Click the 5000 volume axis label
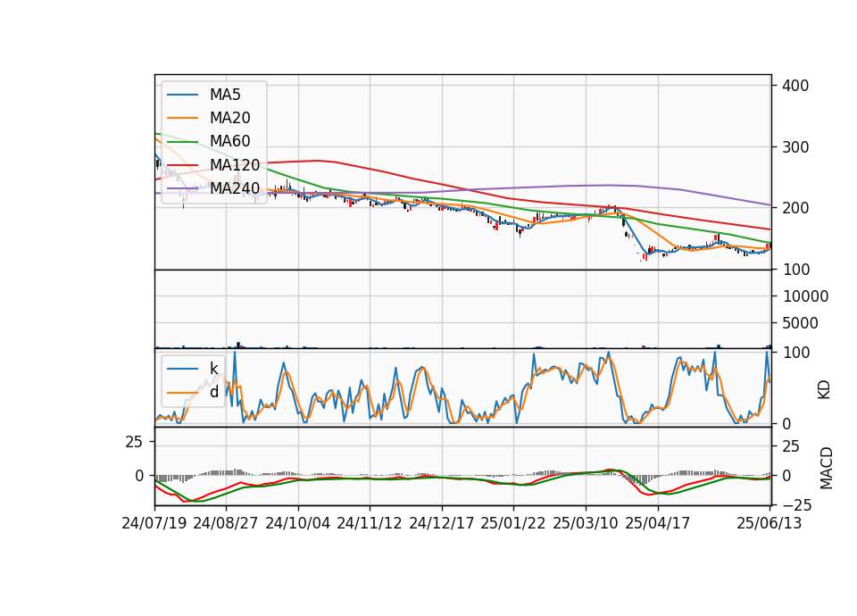This screenshot has height=616, width=857. 800,323
